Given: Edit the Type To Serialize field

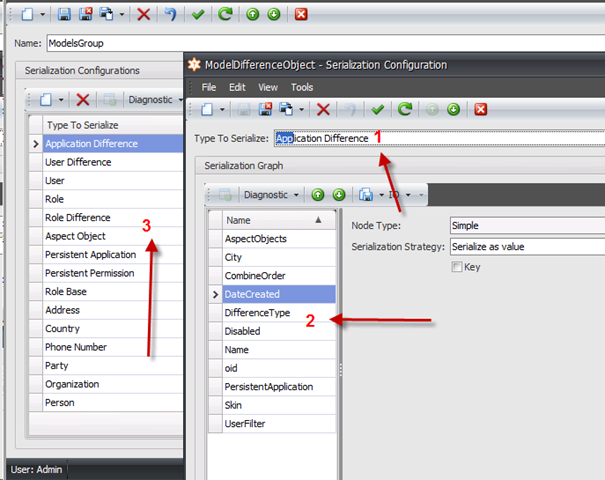Looking at the screenshot, I should pyautogui.click(x=439, y=139).
